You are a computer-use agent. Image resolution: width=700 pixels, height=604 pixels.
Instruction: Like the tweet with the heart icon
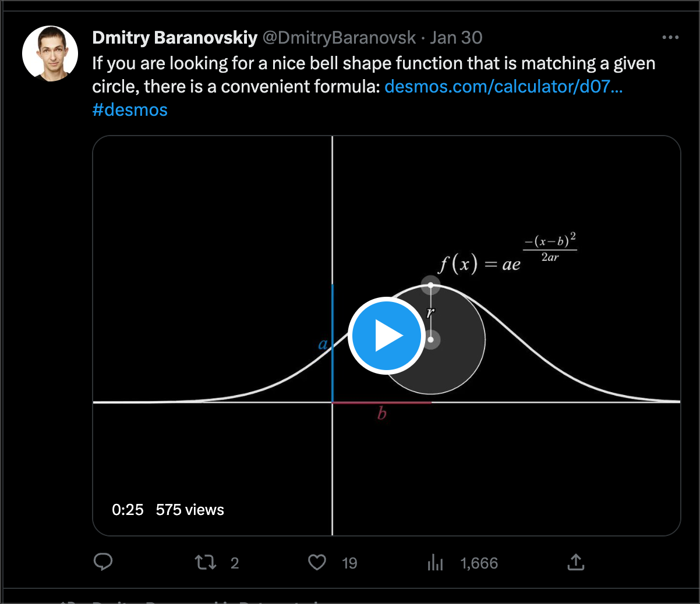pos(317,563)
